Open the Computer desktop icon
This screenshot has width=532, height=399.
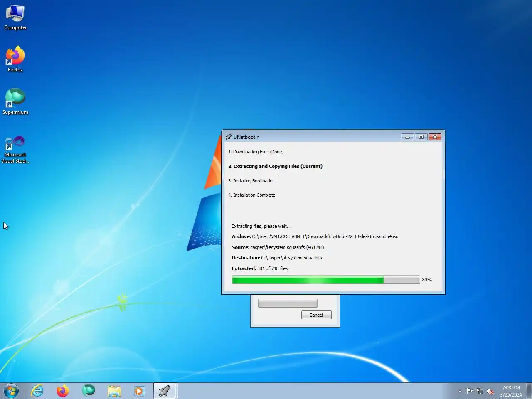coord(15,17)
